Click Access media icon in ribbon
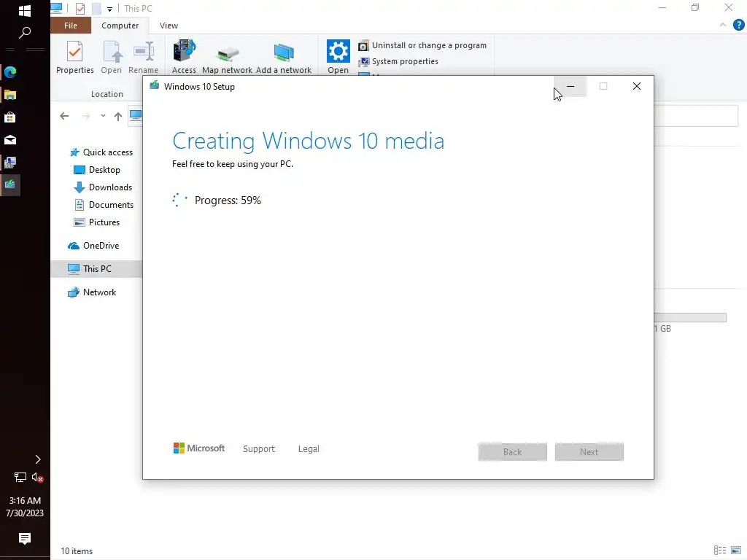This screenshot has height=560, width=747. [184, 57]
